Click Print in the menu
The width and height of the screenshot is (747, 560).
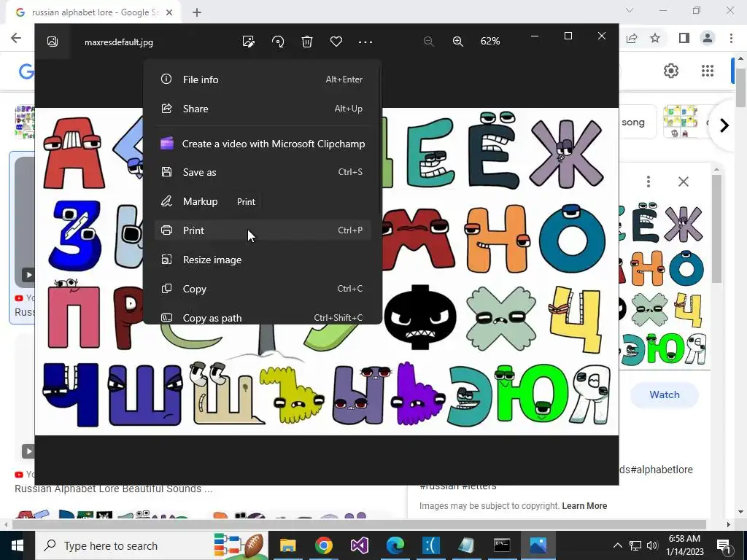[263, 230]
